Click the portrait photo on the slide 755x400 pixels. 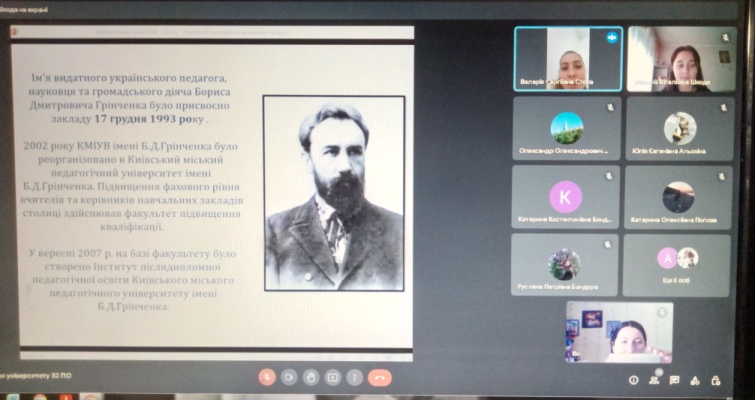[334, 194]
